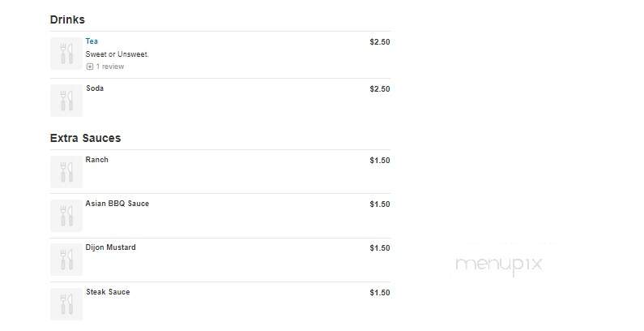
Task: Click the fork-and-knife thumbnail beside Tea
Action: pos(66,54)
